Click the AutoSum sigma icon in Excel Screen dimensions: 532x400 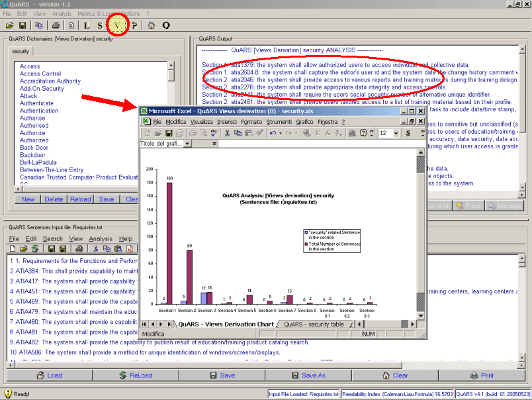tap(318, 133)
